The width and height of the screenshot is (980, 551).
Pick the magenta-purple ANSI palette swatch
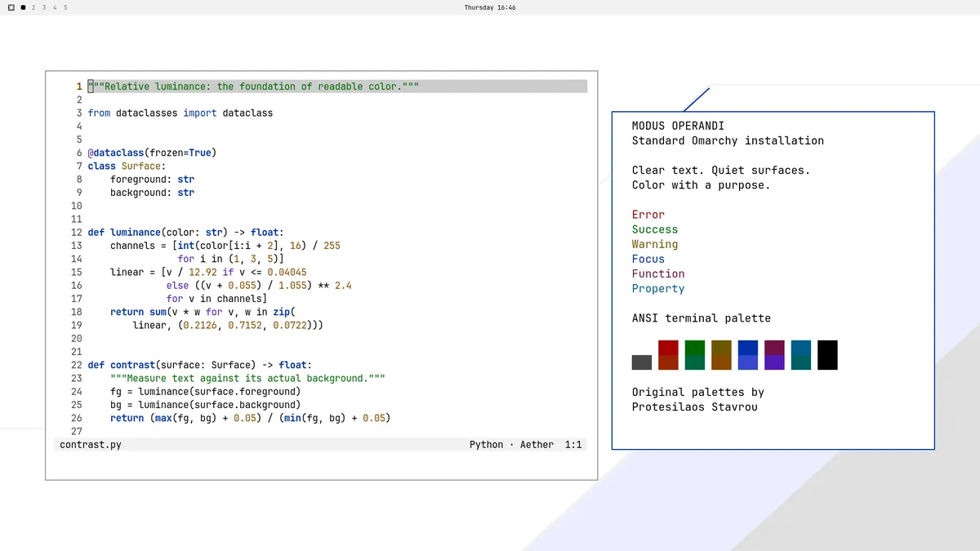(774, 355)
